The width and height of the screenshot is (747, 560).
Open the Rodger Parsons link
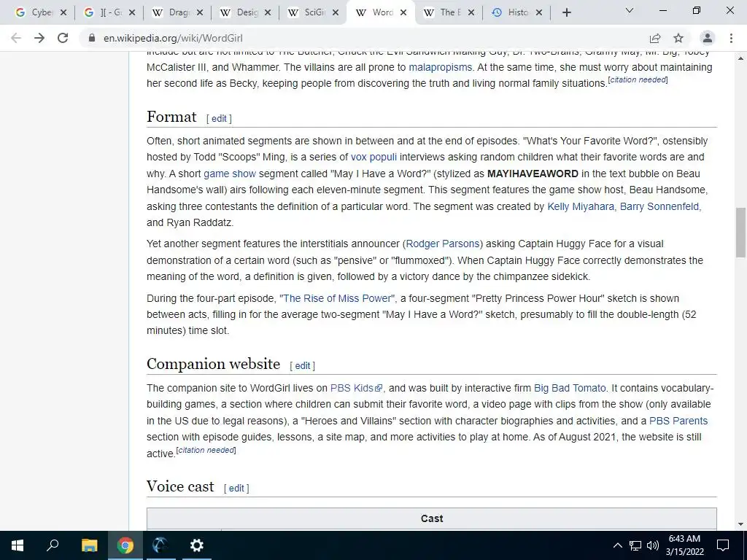(443, 244)
